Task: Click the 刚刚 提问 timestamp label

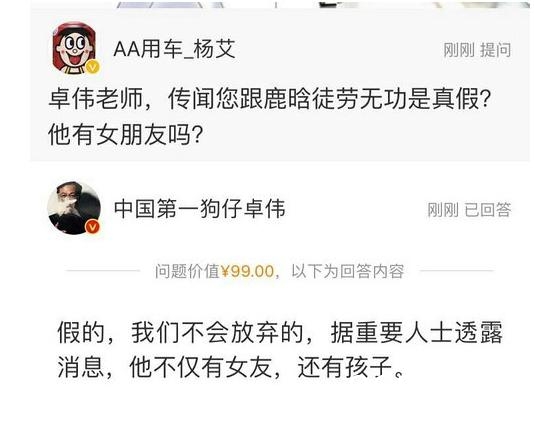Action: (477, 50)
